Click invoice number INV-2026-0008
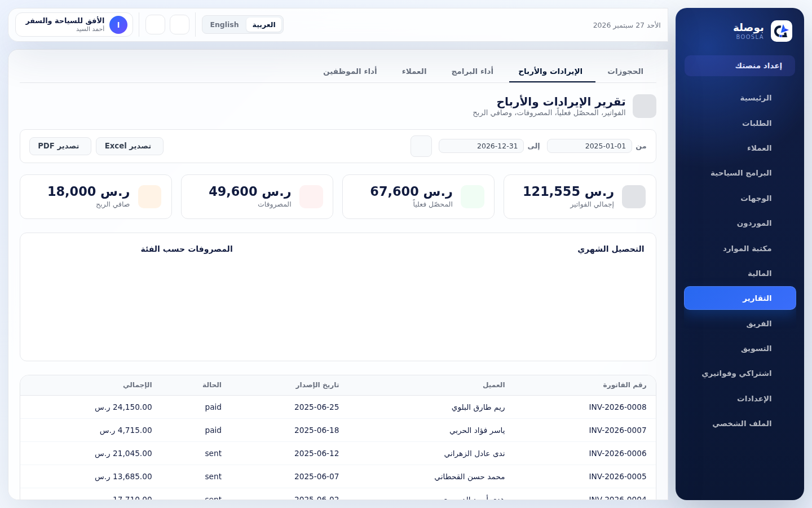This screenshot has width=812, height=508. click(x=617, y=407)
